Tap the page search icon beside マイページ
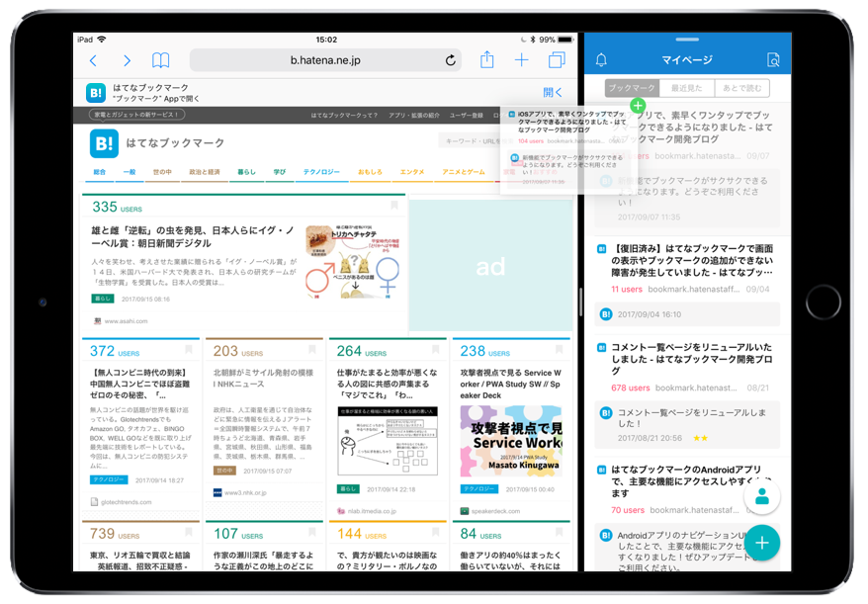The image size is (868, 604). (x=774, y=59)
